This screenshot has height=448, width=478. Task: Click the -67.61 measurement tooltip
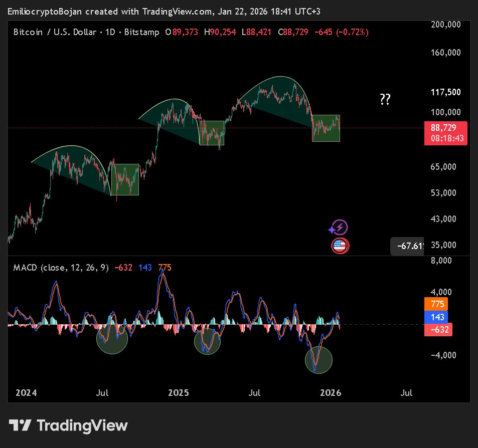[x=407, y=246]
